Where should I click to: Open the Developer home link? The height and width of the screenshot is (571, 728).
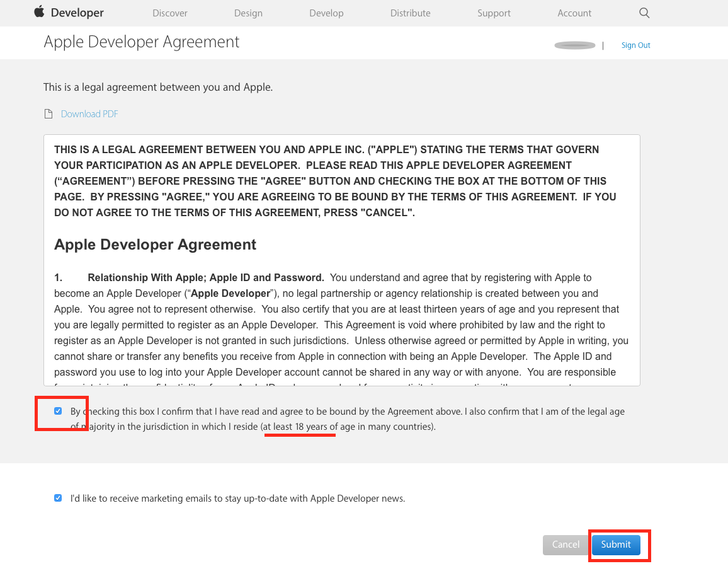tap(77, 13)
